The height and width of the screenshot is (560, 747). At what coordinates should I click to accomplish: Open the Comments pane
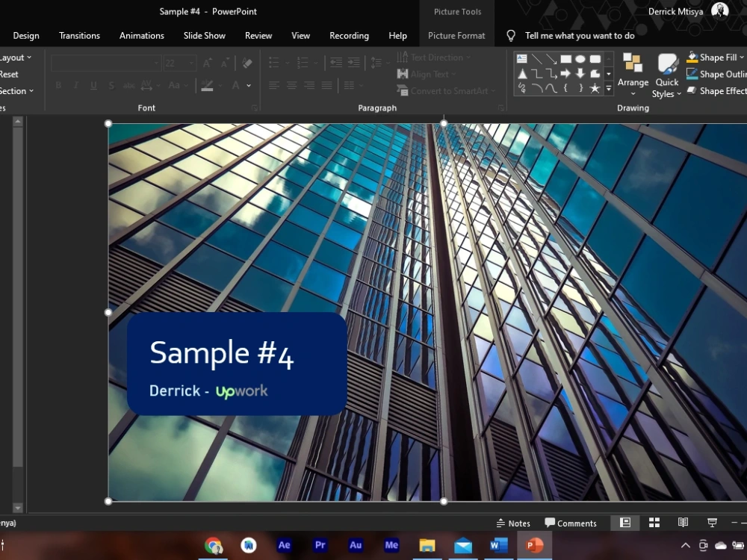(x=571, y=523)
